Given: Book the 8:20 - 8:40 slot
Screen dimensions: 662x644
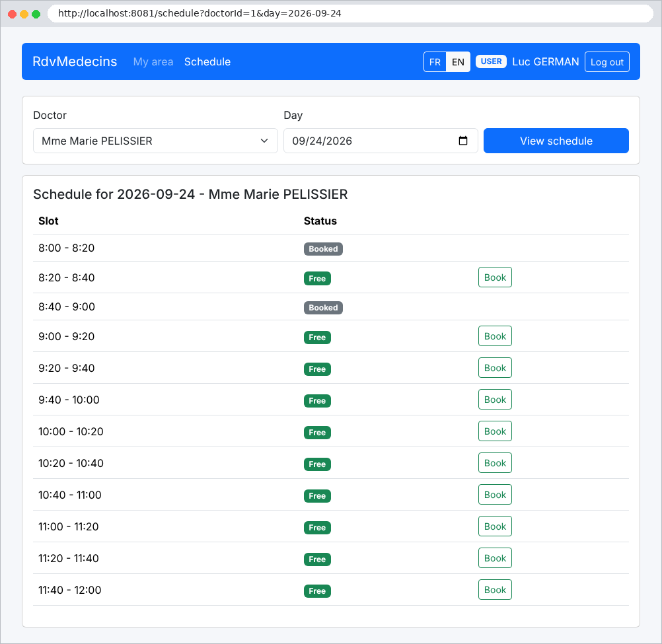Looking at the screenshot, I should (495, 277).
